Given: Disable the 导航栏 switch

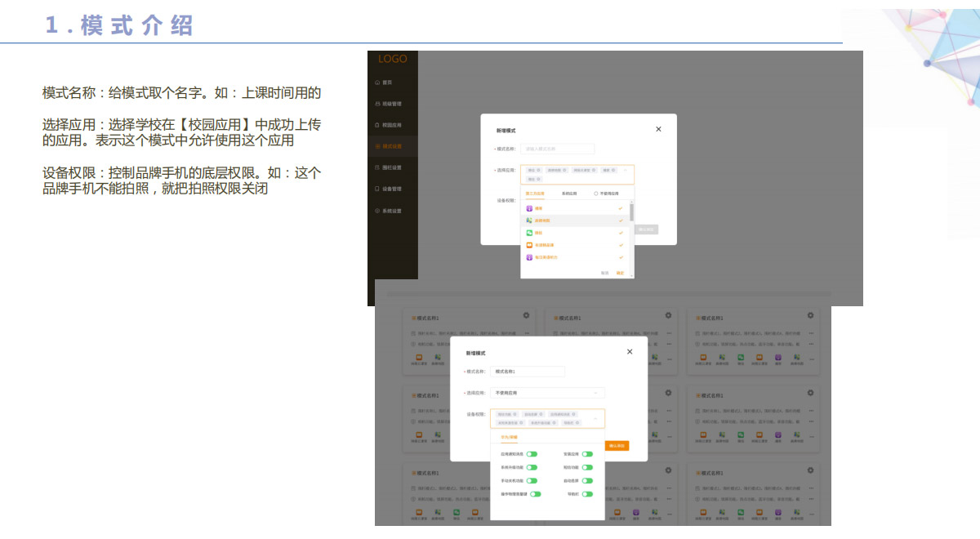Looking at the screenshot, I should point(587,494).
